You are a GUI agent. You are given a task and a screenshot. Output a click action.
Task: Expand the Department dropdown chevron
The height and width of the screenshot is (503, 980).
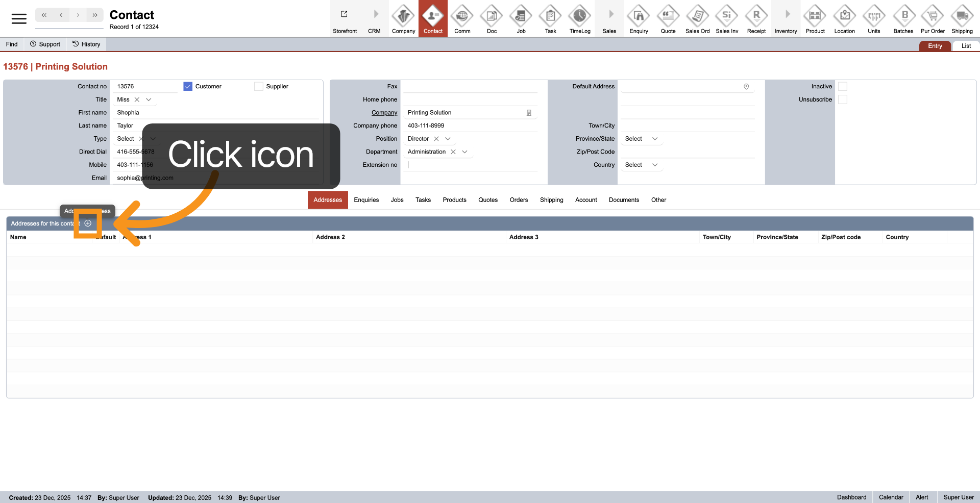point(464,152)
